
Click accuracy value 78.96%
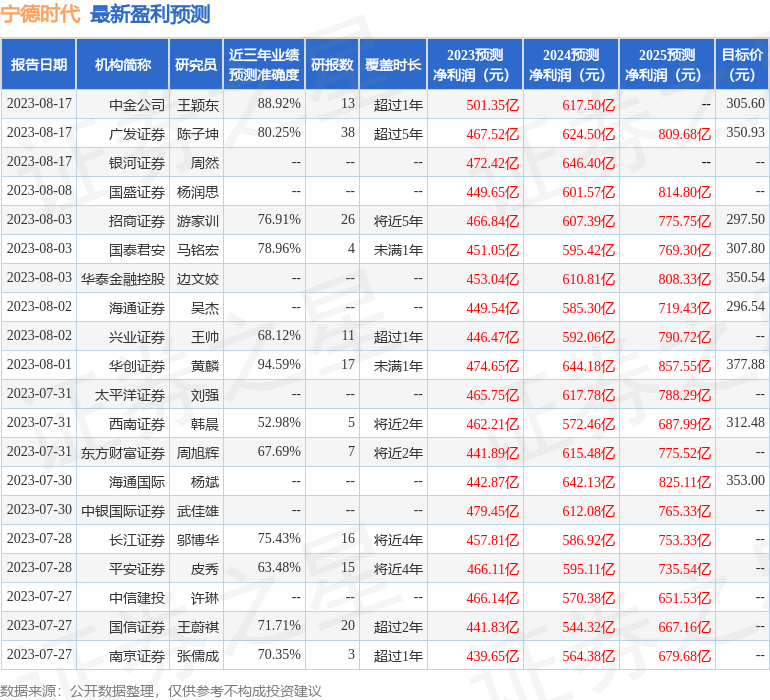[279, 249]
